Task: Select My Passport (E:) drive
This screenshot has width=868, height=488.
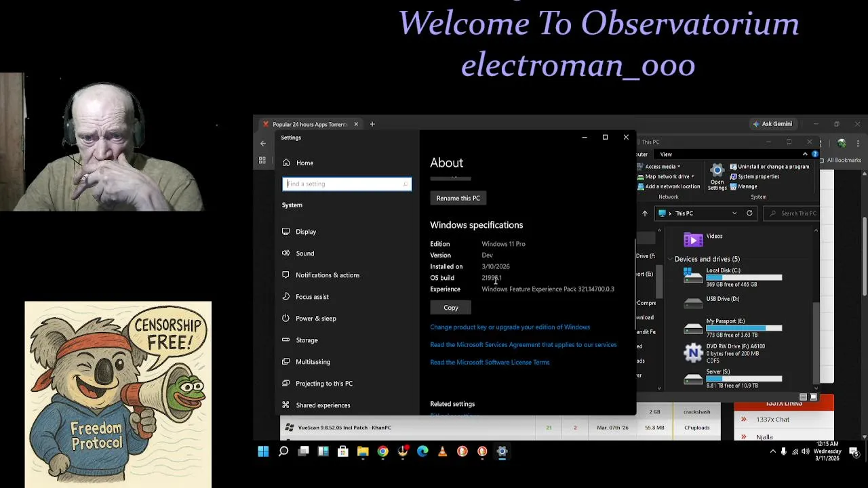Action: click(x=732, y=327)
